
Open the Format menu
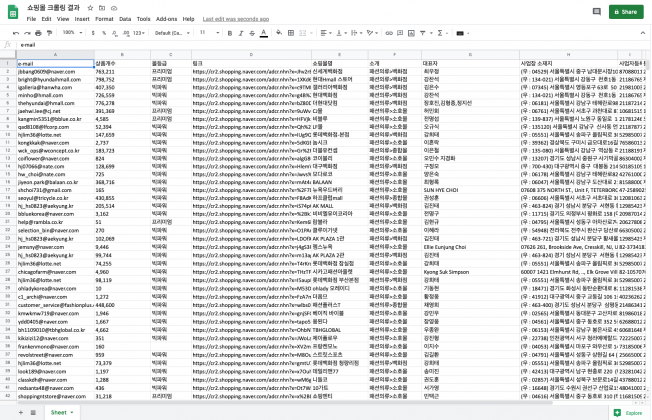[x=101, y=19]
